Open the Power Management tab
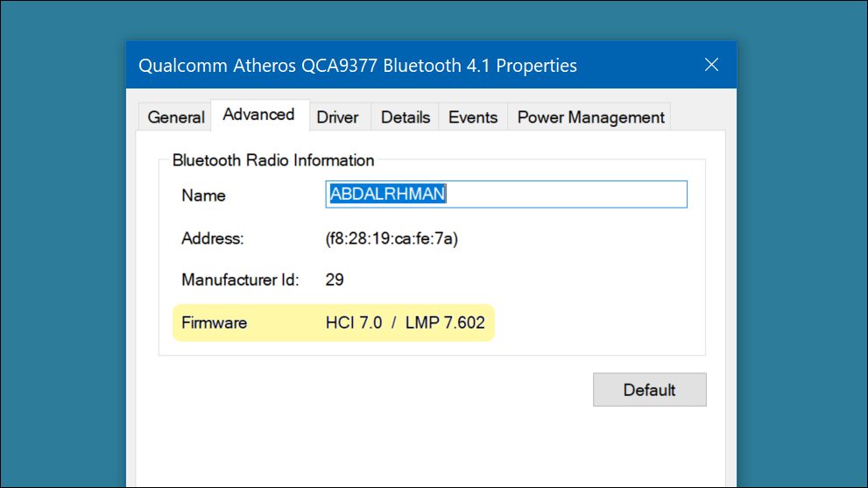Viewport: 868px width, 488px height. (590, 117)
